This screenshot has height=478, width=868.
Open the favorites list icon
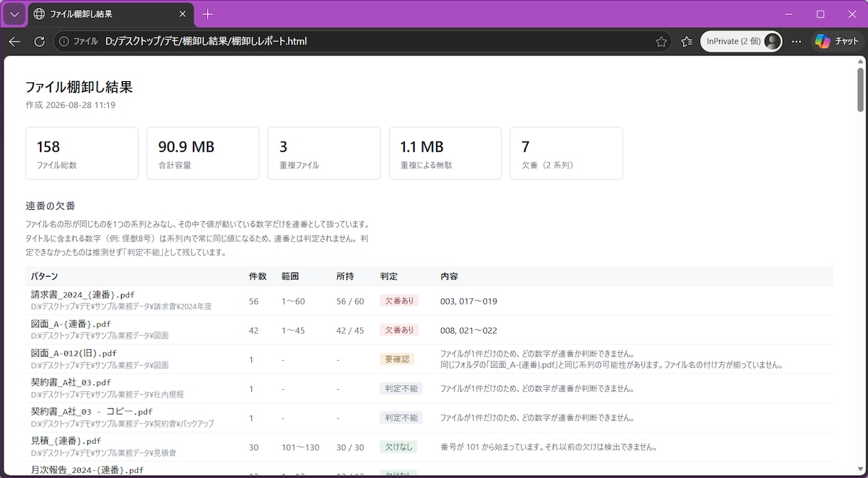point(687,41)
